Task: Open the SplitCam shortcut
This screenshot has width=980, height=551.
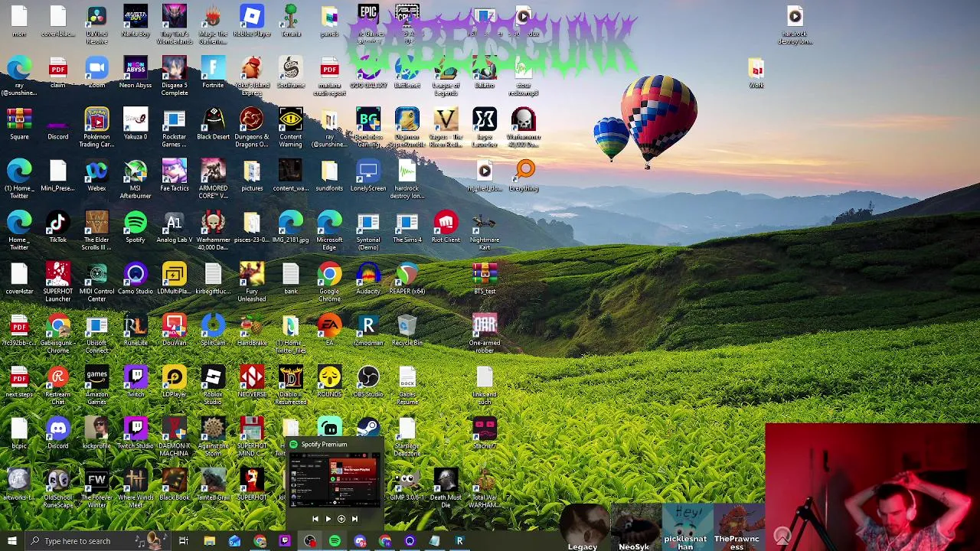Action: [x=213, y=331]
